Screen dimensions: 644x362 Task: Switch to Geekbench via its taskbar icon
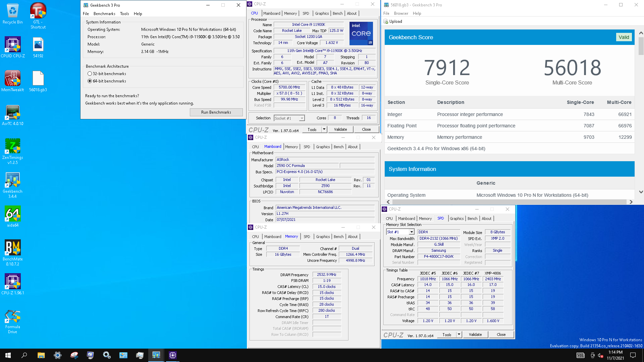156,355
